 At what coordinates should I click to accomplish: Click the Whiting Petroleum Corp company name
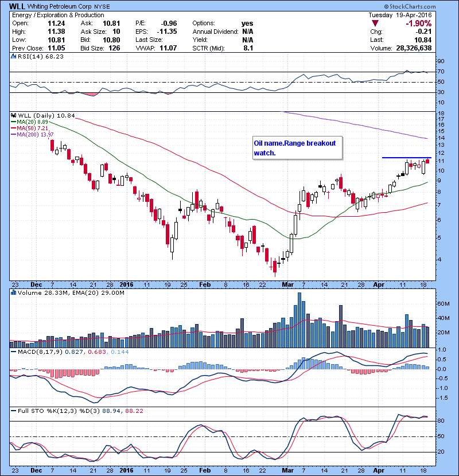60,6
